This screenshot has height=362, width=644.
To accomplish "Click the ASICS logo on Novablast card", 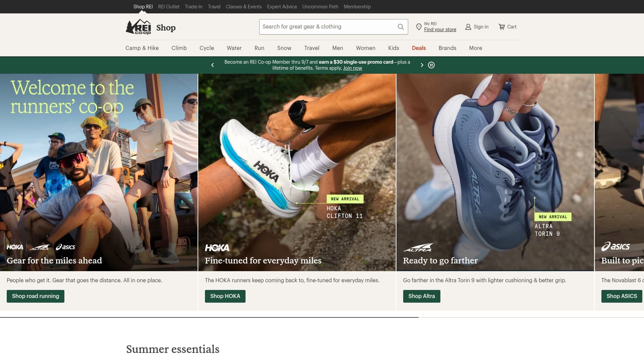I will [615, 247].
